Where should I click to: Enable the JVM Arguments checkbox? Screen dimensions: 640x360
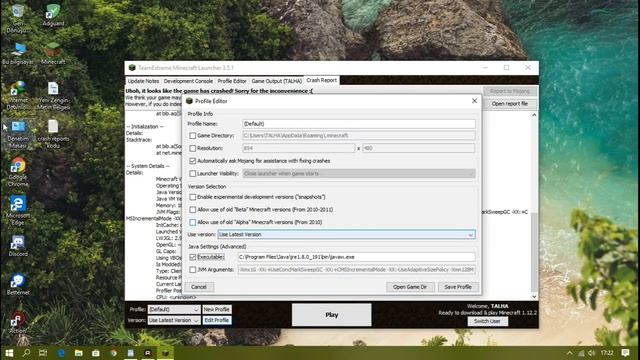click(192, 270)
